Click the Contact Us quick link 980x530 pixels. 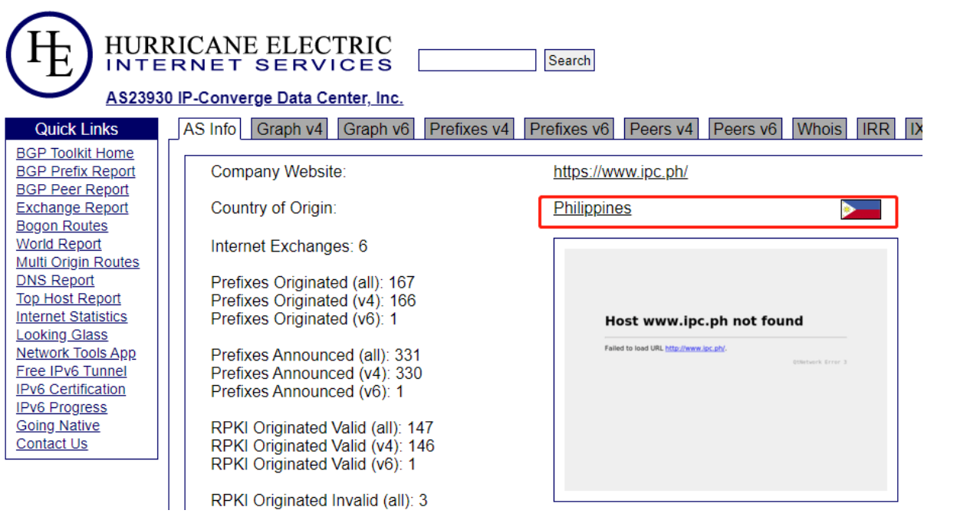tap(52, 444)
